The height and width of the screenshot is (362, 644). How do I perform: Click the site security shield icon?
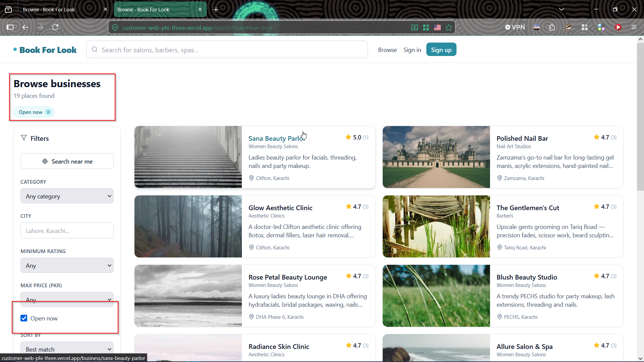(115, 27)
